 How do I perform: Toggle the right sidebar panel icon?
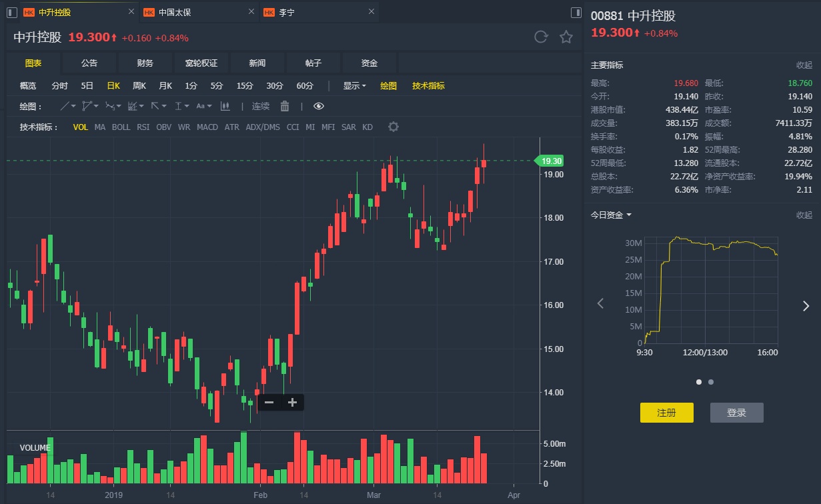(x=577, y=13)
